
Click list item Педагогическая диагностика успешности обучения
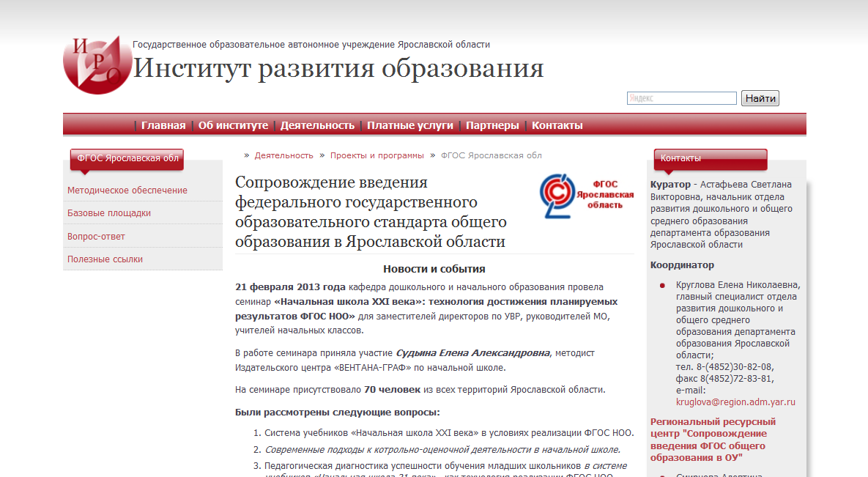pyautogui.click(x=445, y=470)
